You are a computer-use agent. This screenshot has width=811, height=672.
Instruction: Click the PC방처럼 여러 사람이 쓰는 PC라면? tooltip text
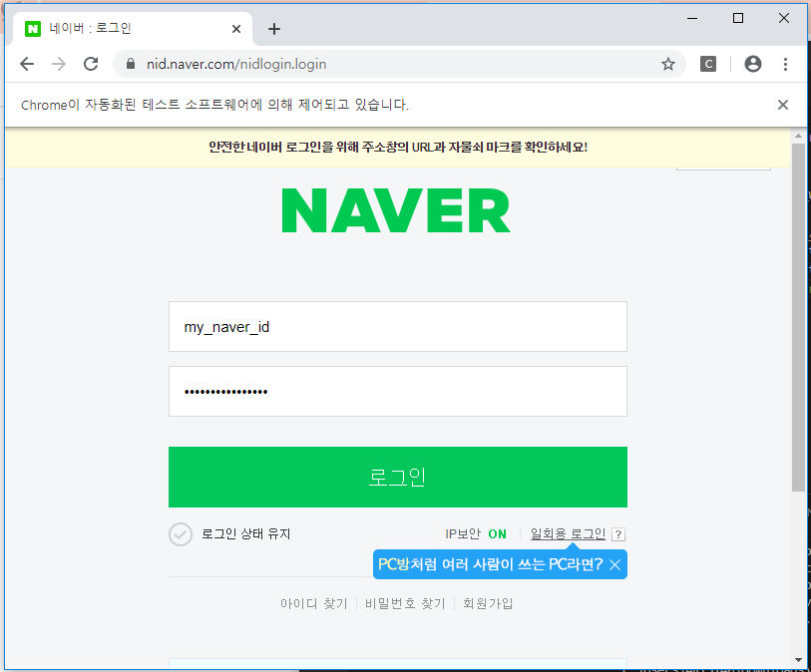coord(491,564)
